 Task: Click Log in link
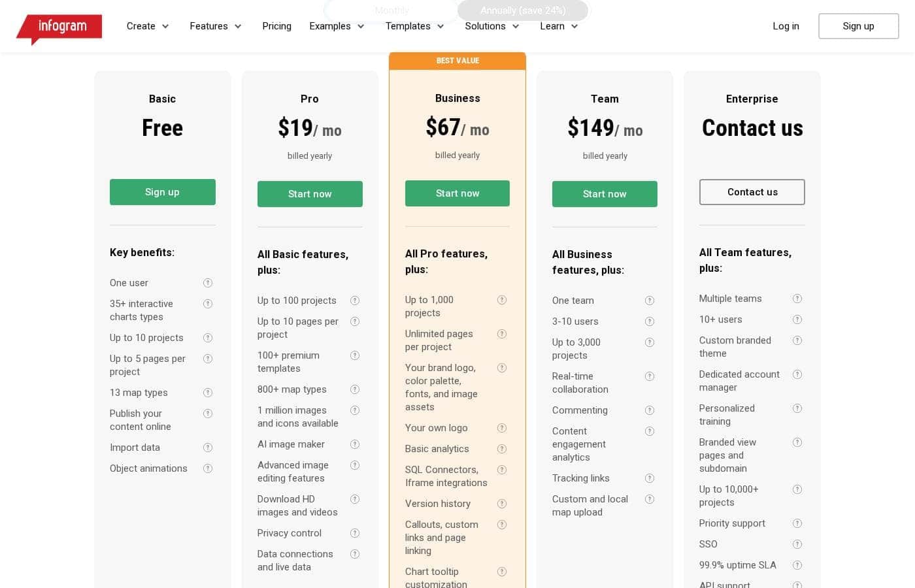786,26
